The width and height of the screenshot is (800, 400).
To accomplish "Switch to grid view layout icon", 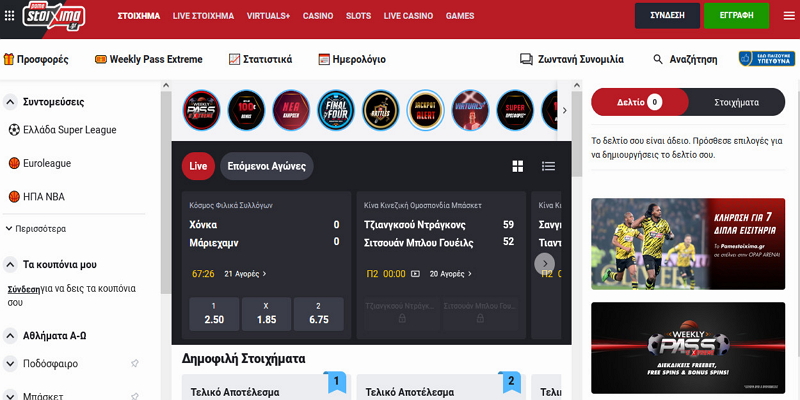I will coord(518,166).
